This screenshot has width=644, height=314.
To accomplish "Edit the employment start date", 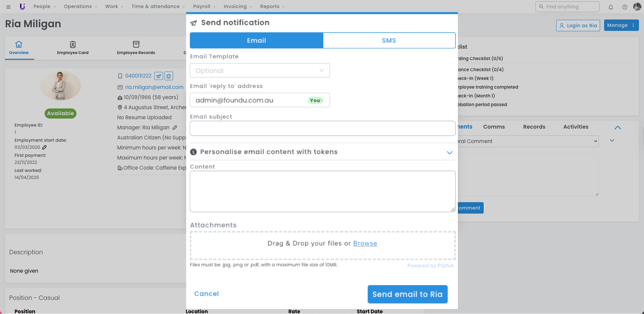I will coord(44,147).
